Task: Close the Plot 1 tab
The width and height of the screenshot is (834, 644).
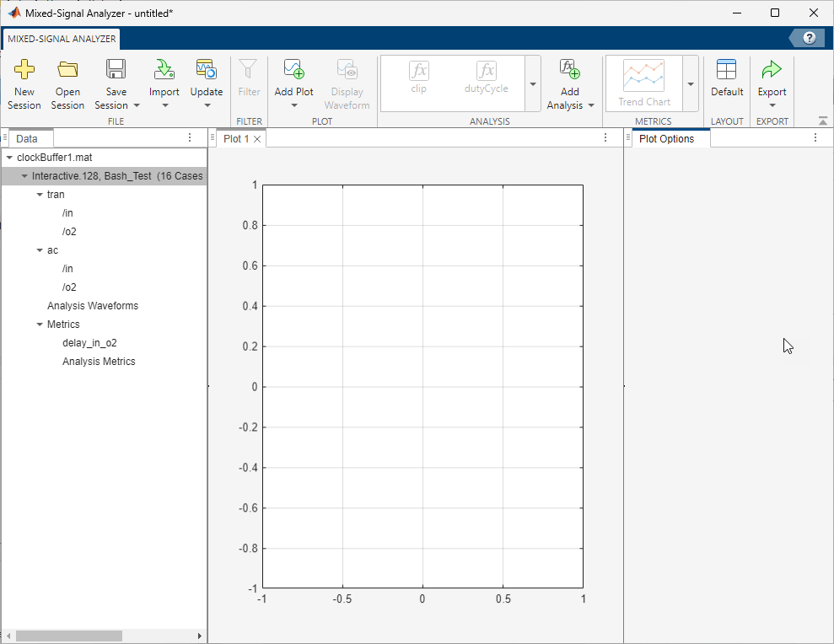Action: [x=257, y=139]
